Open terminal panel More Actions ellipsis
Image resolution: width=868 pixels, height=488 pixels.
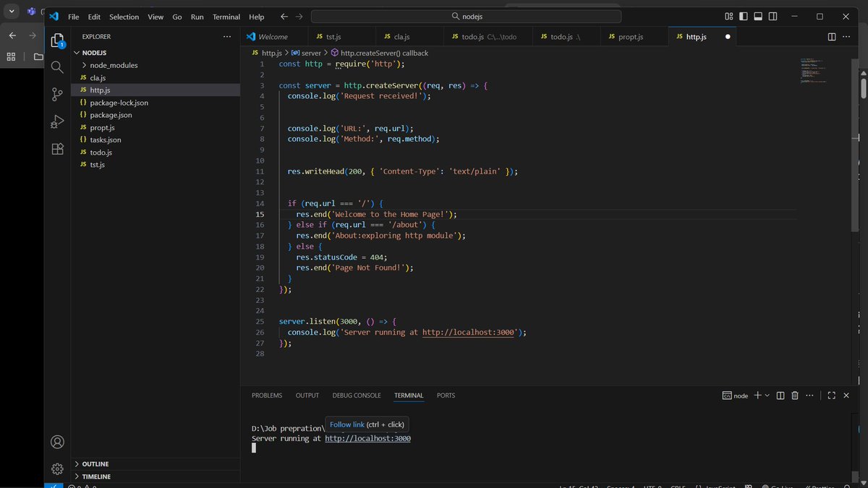tap(809, 395)
